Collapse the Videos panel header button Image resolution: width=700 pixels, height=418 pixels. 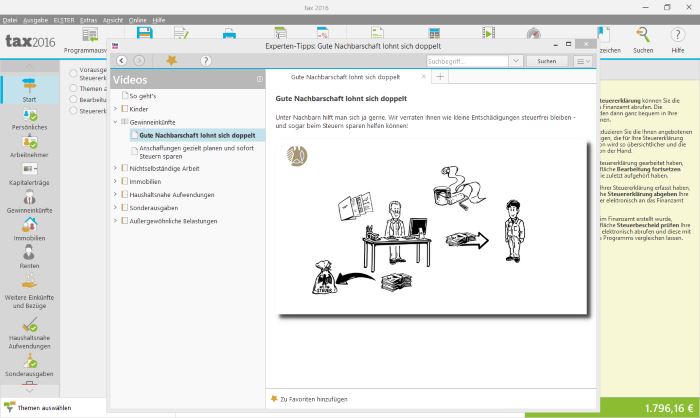pyautogui.click(x=260, y=79)
